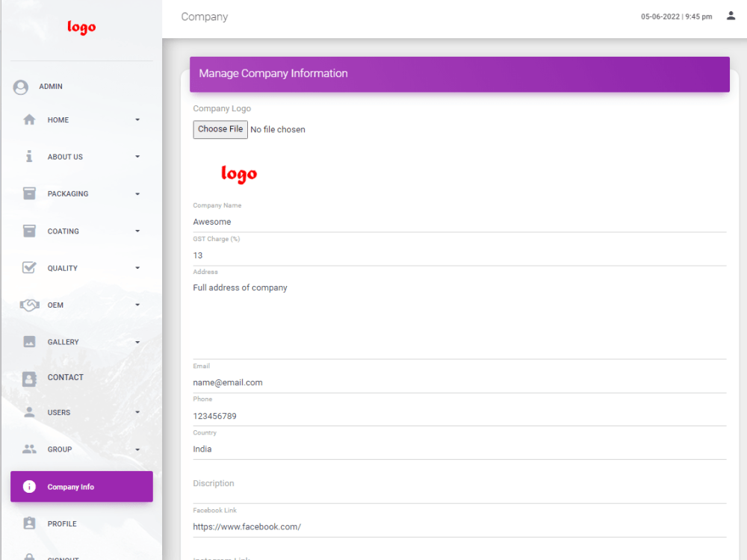Click the Contact address book icon
The width and height of the screenshot is (747, 560).
tap(30, 379)
